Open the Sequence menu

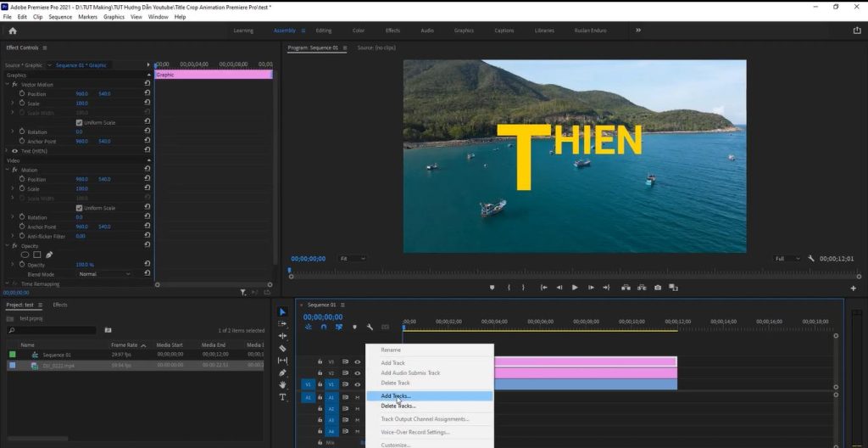point(60,17)
